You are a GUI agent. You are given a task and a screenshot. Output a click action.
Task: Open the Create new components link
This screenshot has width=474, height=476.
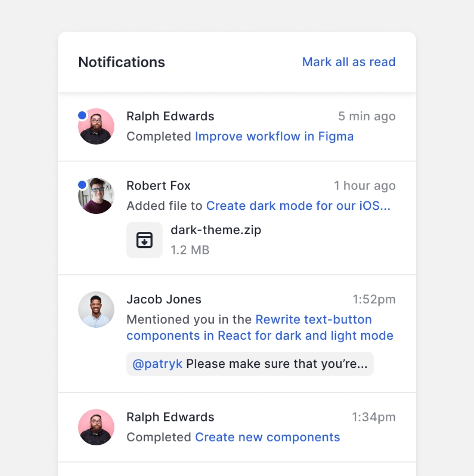point(267,437)
